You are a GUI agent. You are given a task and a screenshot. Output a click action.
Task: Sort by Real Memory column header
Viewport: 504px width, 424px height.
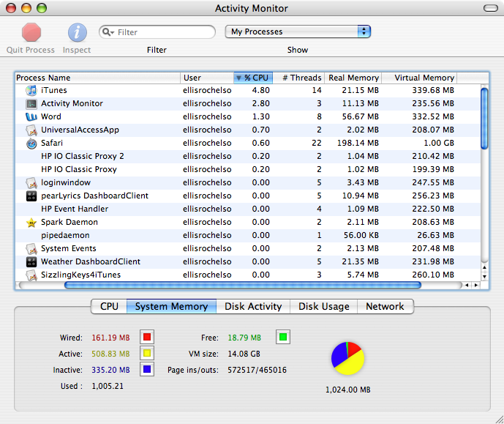[353, 78]
